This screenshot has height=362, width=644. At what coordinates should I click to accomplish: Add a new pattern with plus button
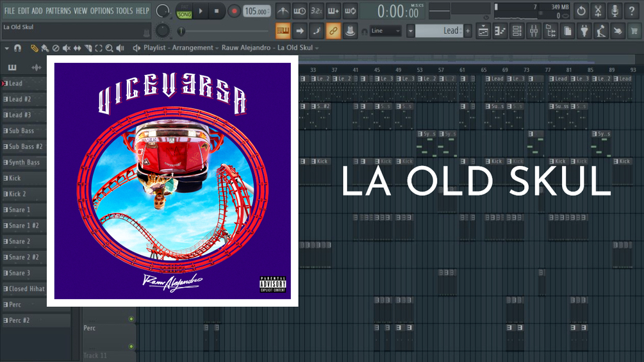coord(468,31)
